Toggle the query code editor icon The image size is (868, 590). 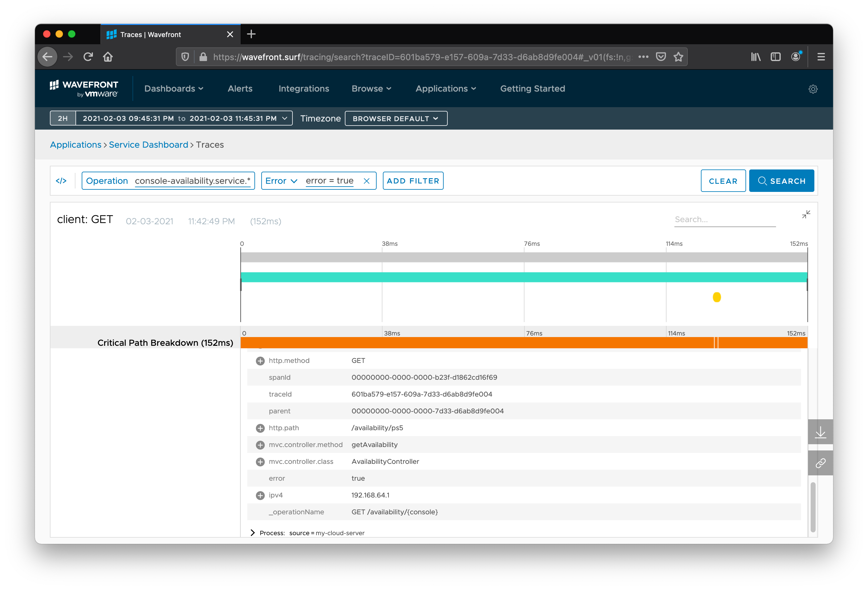[x=61, y=181]
